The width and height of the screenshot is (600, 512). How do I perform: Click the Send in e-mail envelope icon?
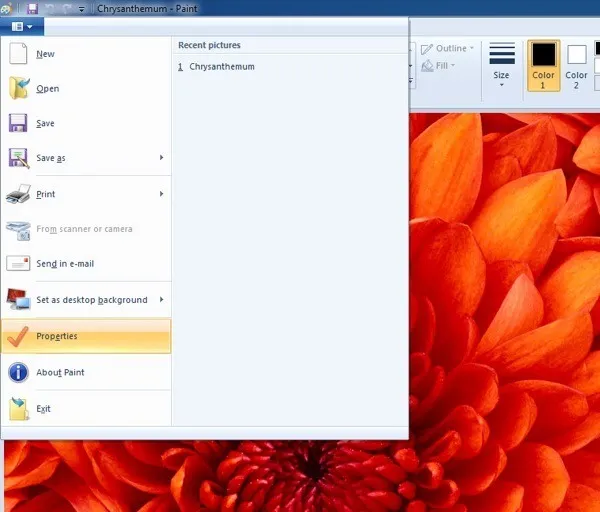coord(18,264)
